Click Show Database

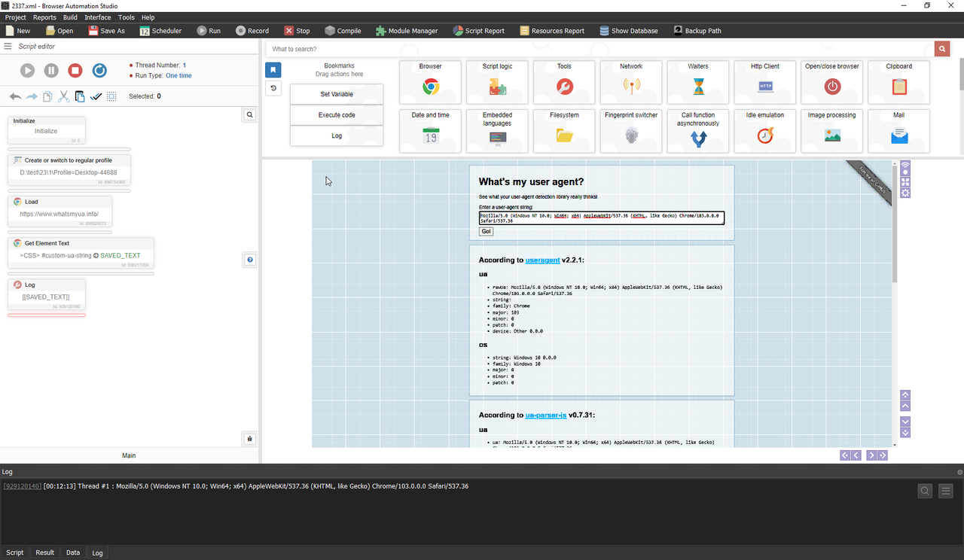(x=629, y=31)
